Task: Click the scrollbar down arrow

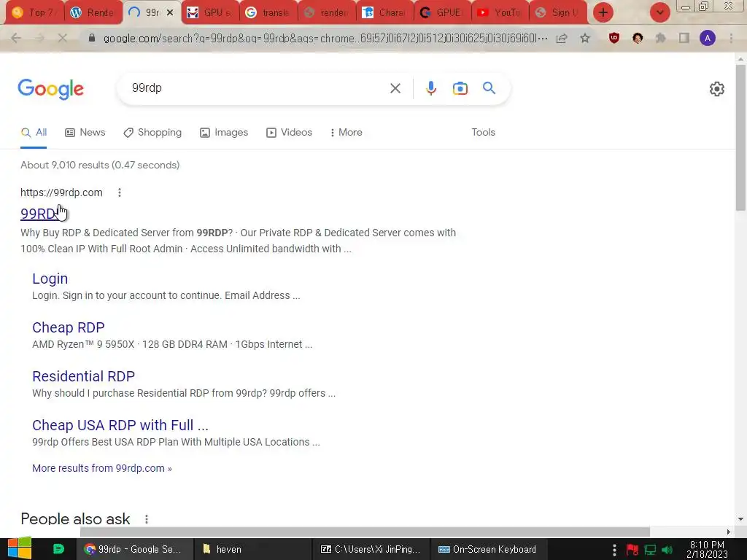Action: point(740,519)
